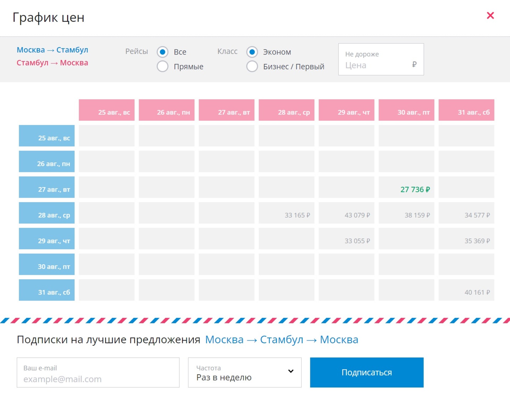Choose the 33 055 ₽ fare cell
Viewport: 510px width, 420px height.
pos(346,239)
